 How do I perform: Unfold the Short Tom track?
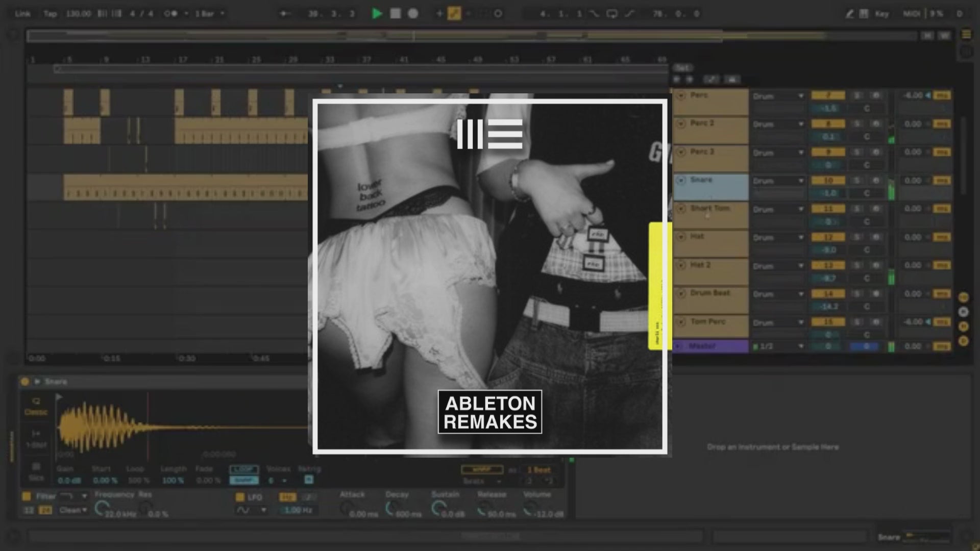pos(681,209)
